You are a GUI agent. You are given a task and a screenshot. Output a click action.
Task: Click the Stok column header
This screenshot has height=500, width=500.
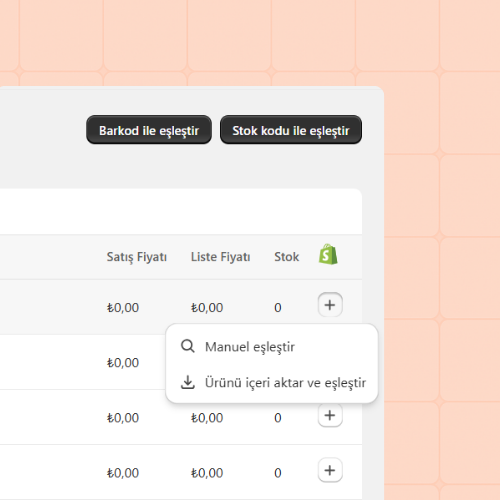pyautogui.click(x=287, y=257)
